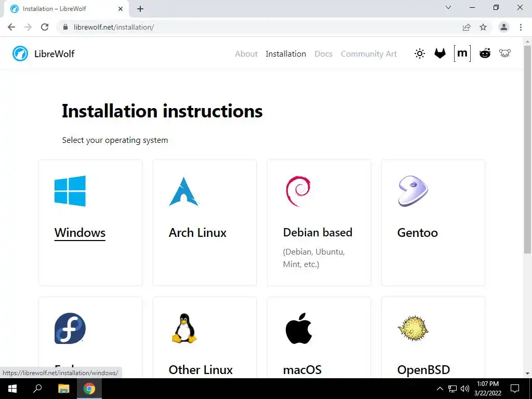Reload the page with the refresh icon

pyautogui.click(x=45, y=27)
